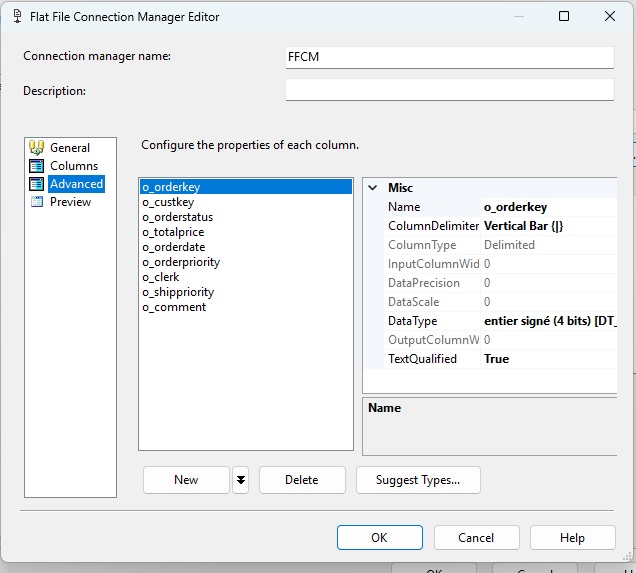
Task: Click the New column button
Action: [x=186, y=480]
